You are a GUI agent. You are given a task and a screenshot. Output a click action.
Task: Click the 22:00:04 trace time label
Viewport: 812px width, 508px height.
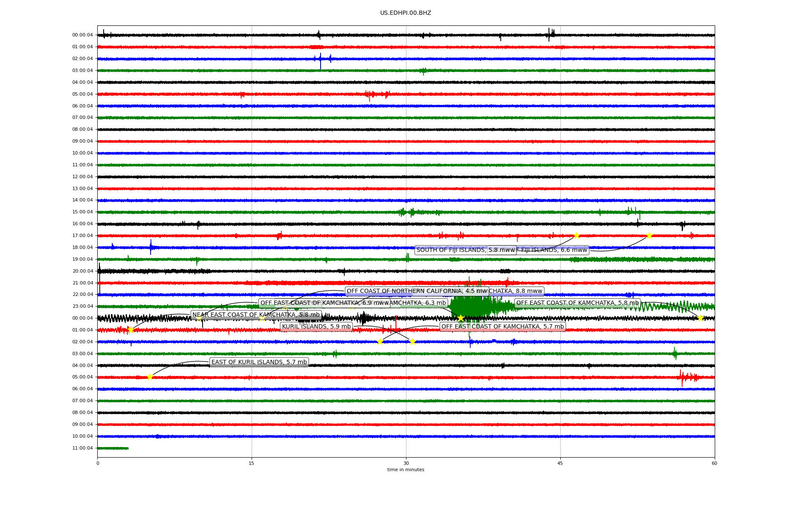coord(82,295)
